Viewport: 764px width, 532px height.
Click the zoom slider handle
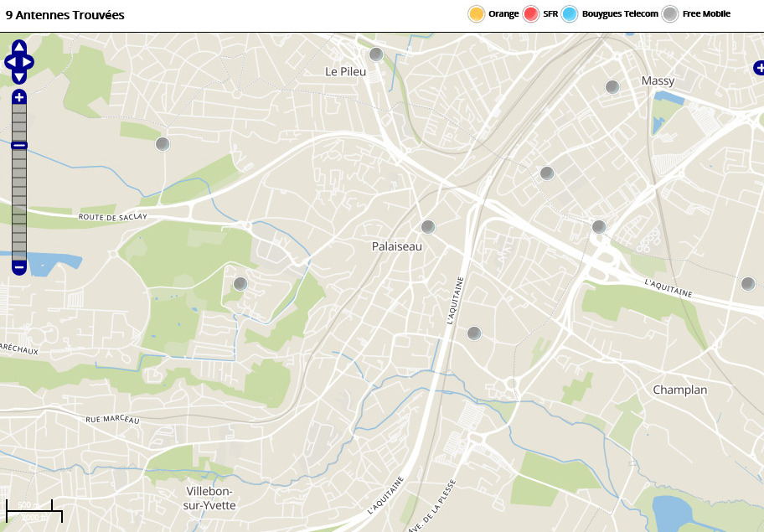19,145
